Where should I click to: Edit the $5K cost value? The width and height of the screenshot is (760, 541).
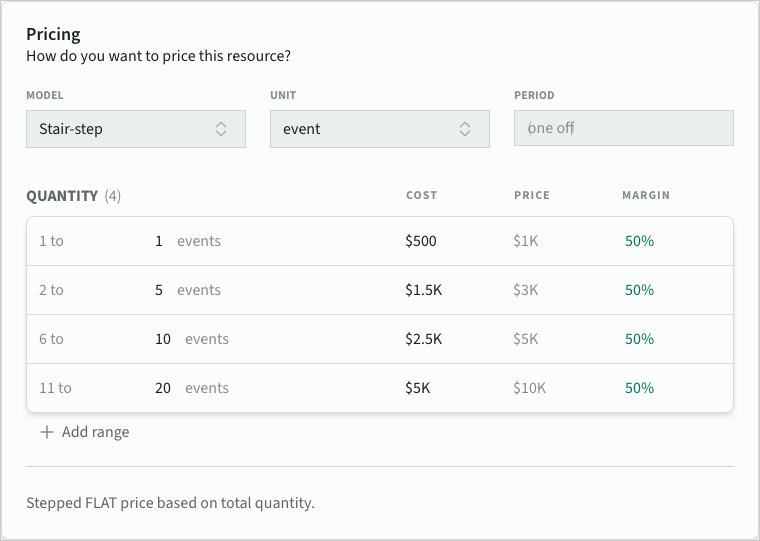click(418, 388)
